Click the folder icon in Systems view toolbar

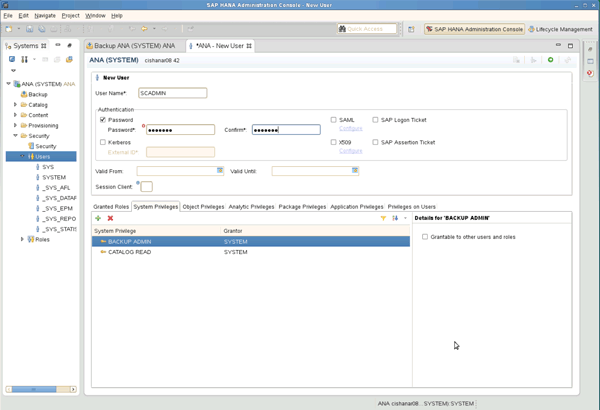click(69, 59)
